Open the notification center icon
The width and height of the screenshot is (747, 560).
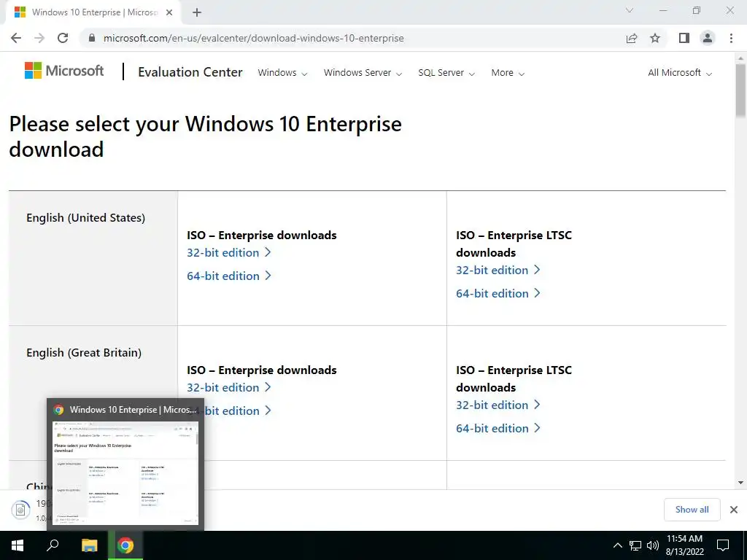tap(723, 545)
